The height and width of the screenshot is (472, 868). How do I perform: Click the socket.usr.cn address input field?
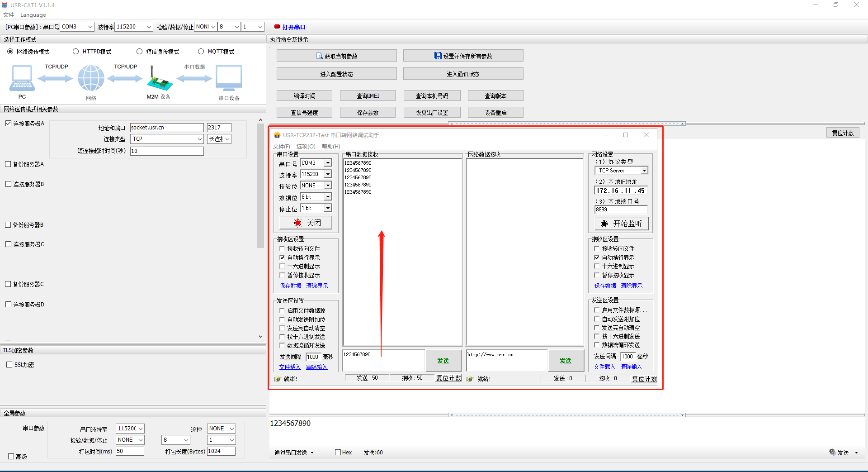click(x=166, y=128)
